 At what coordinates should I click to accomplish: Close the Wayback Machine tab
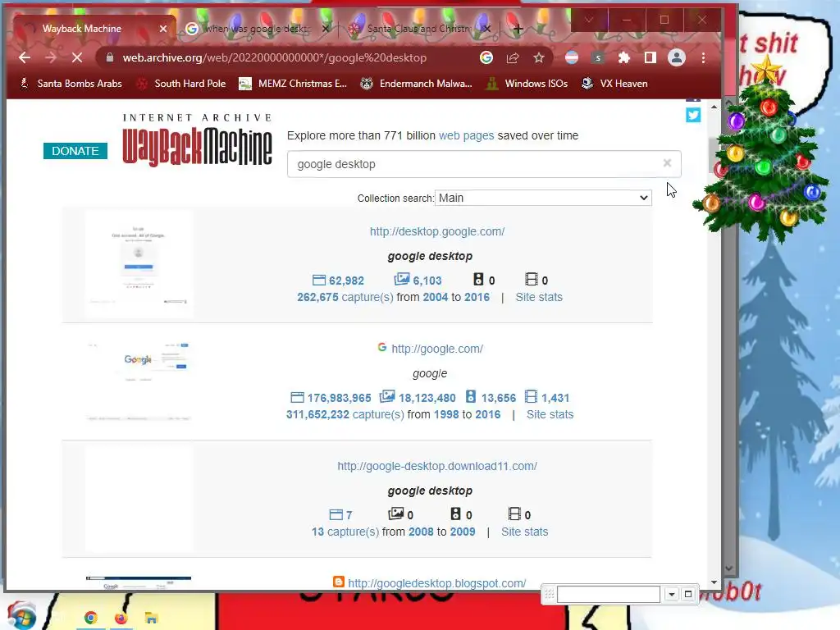[x=163, y=29]
